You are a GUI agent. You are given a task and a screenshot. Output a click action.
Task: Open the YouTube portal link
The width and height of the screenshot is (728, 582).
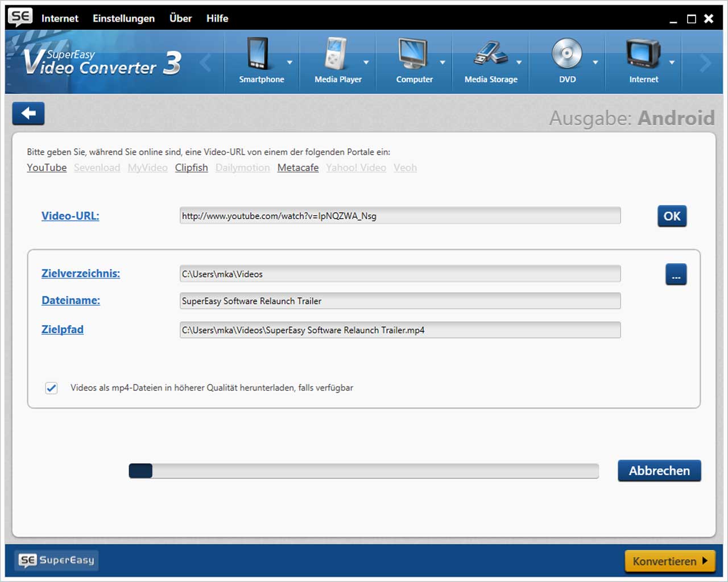click(x=47, y=168)
